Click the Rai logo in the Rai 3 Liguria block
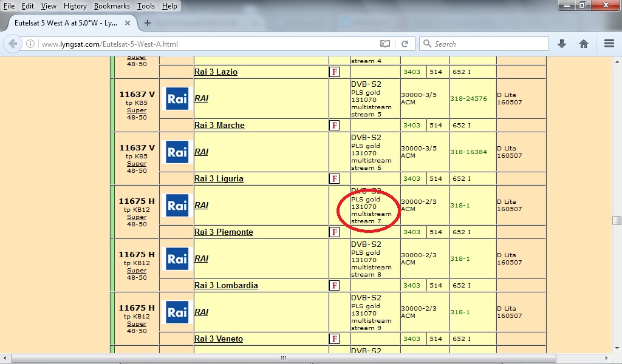The width and height of the screenshot is (622, 364). tap(177, 152)
